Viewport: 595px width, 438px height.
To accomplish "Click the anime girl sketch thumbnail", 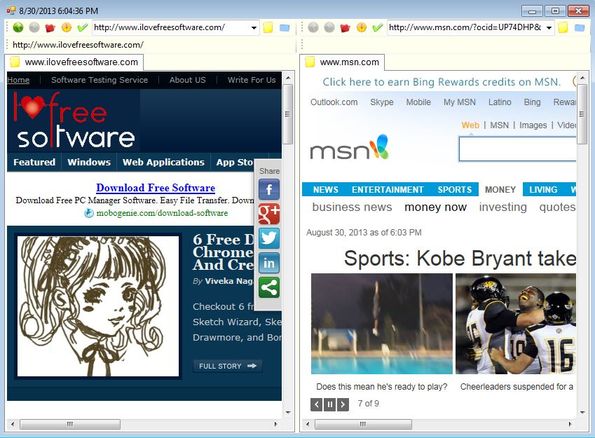I will coord(98,306).
